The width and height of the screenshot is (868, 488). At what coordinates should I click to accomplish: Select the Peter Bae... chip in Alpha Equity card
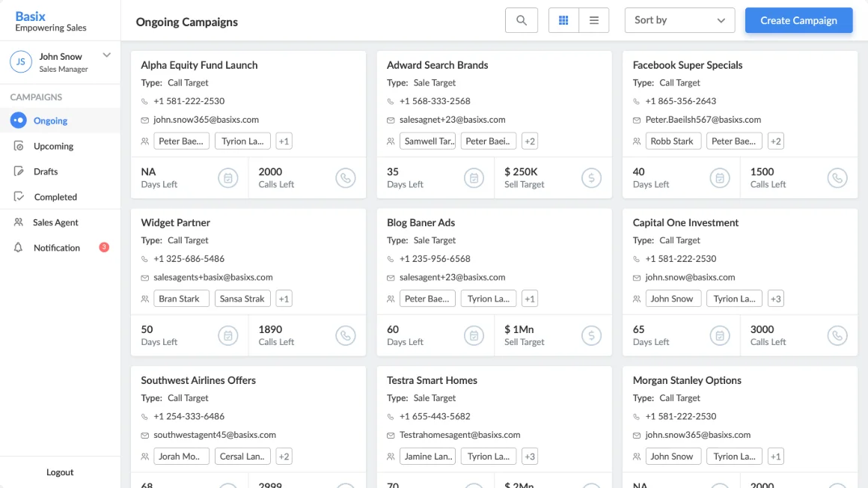click(182, 141)
